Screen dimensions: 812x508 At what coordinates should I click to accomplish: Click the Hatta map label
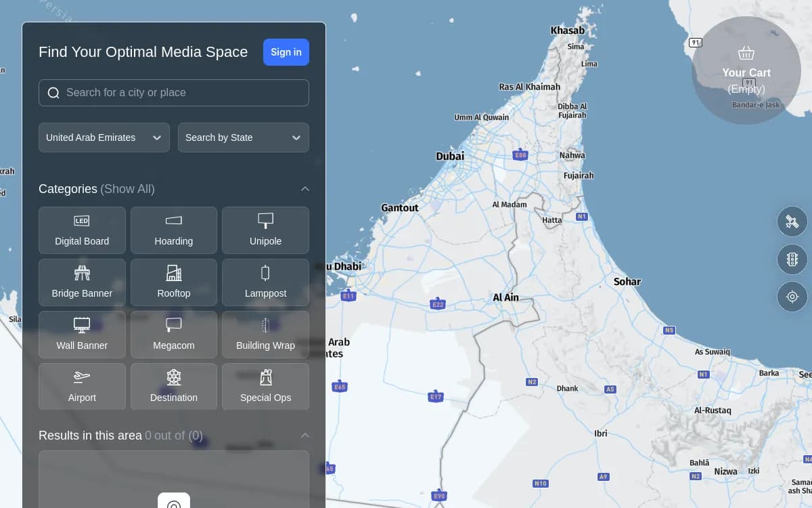tap(552, 220)
